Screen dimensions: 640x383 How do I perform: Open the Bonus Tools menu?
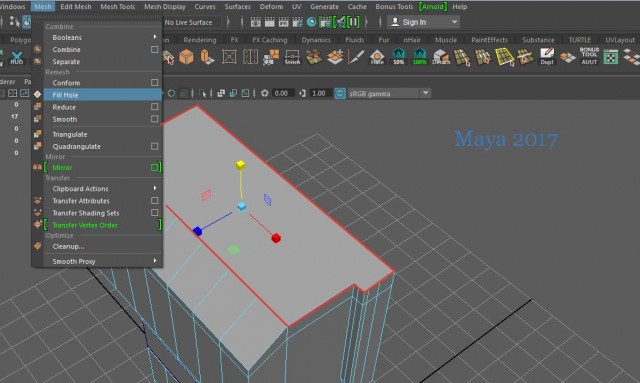point(394,7)
